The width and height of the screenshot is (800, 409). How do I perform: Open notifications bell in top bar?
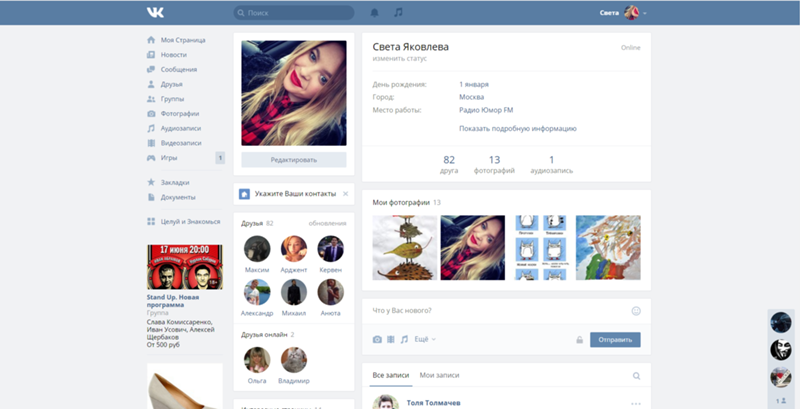[375, 13]
